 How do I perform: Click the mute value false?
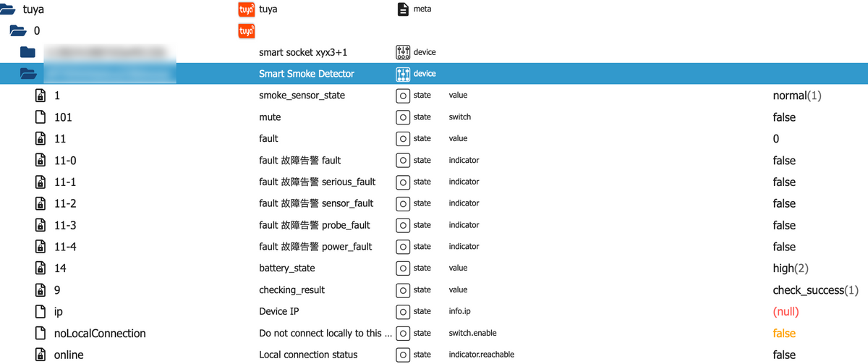(x=784, y=117)
